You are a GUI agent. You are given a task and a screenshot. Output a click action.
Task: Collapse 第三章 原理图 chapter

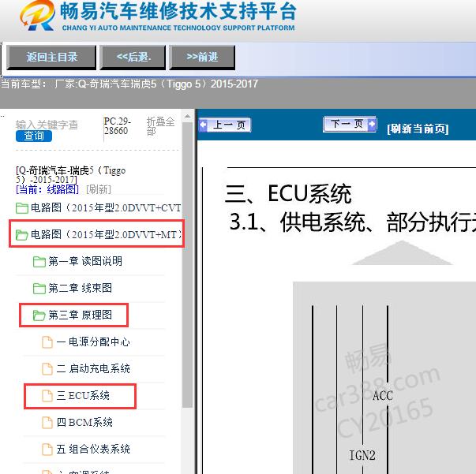pos(81,315)
